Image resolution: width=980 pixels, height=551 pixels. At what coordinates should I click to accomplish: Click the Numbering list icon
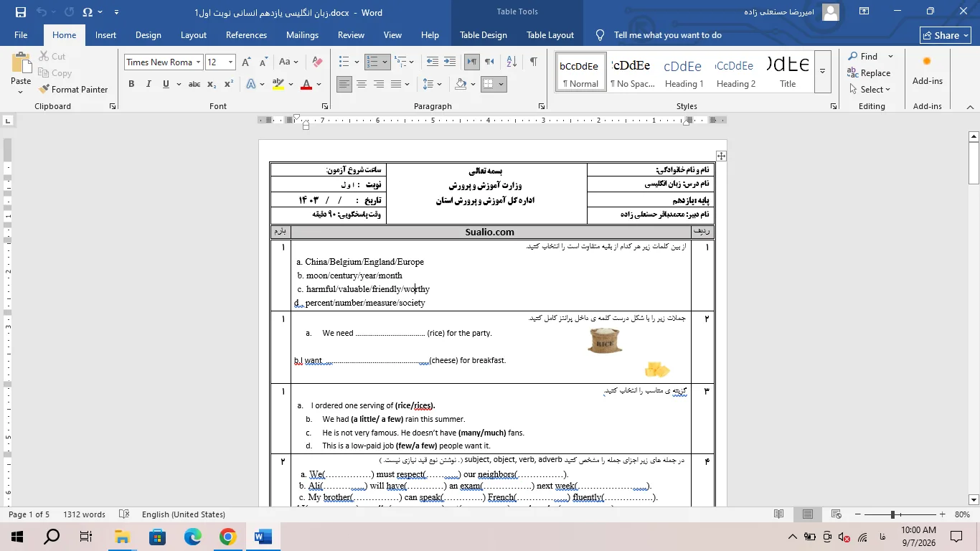pyautogui.click(x=372, y=62)
